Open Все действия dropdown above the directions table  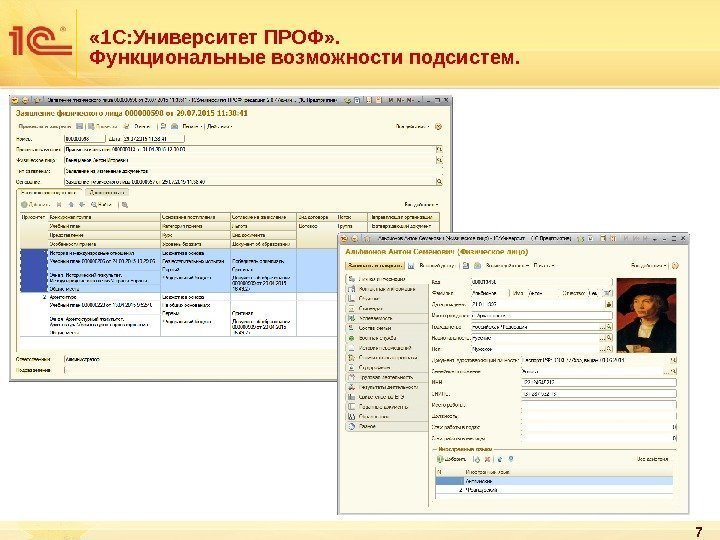click(x=422, y=204)
